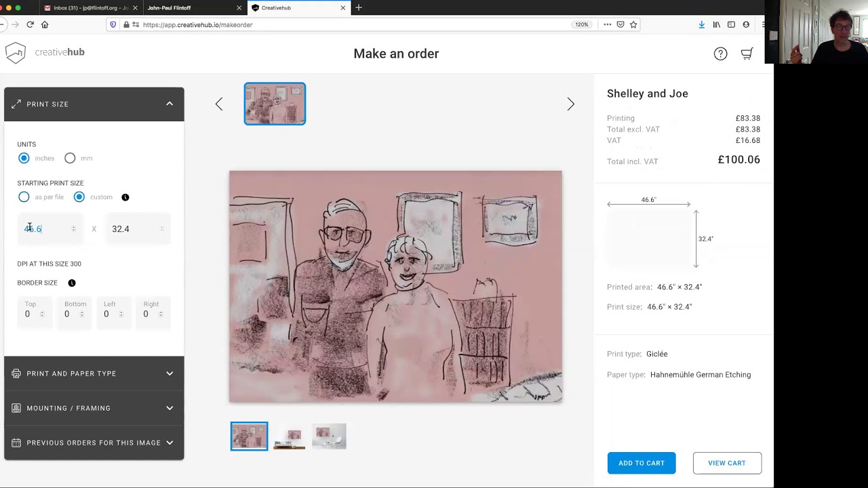Open the page actions ellipsis menu

click(x=607, y=24)
